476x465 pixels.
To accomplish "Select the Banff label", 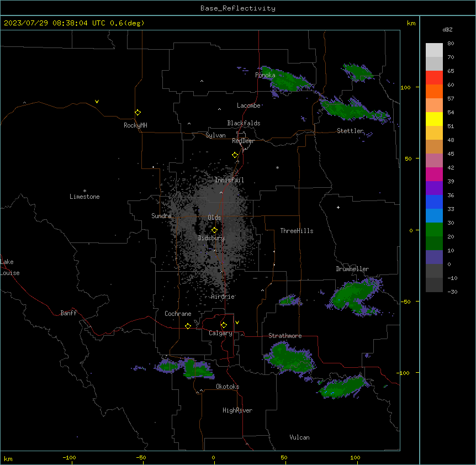I will click(x=68, y=313).
